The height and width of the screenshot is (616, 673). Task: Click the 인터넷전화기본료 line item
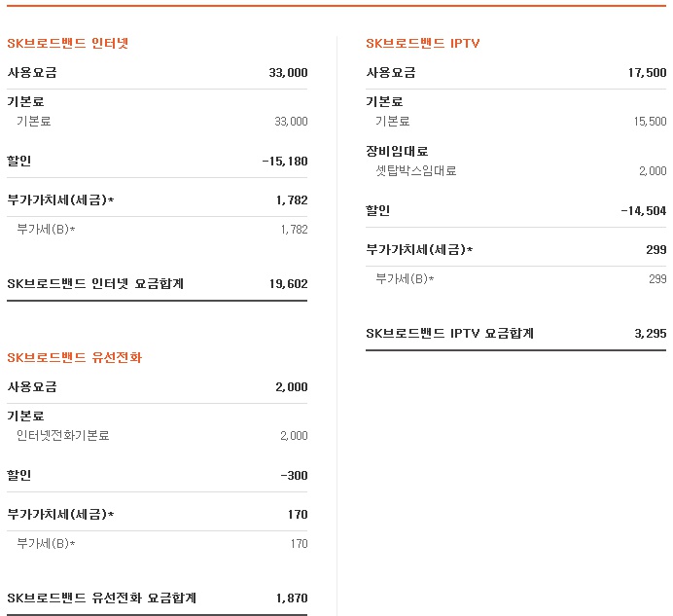pyautogui.click(x=63, y=436)
